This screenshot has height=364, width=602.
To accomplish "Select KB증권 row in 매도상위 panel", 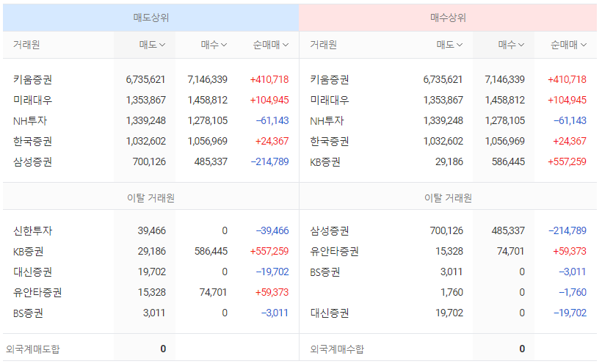I will tap(151, 252).
